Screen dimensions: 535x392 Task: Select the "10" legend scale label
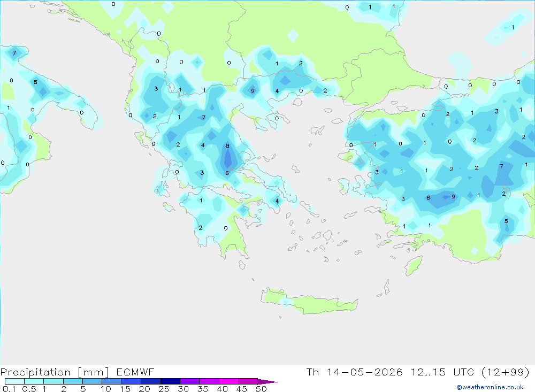pos(106,389)
